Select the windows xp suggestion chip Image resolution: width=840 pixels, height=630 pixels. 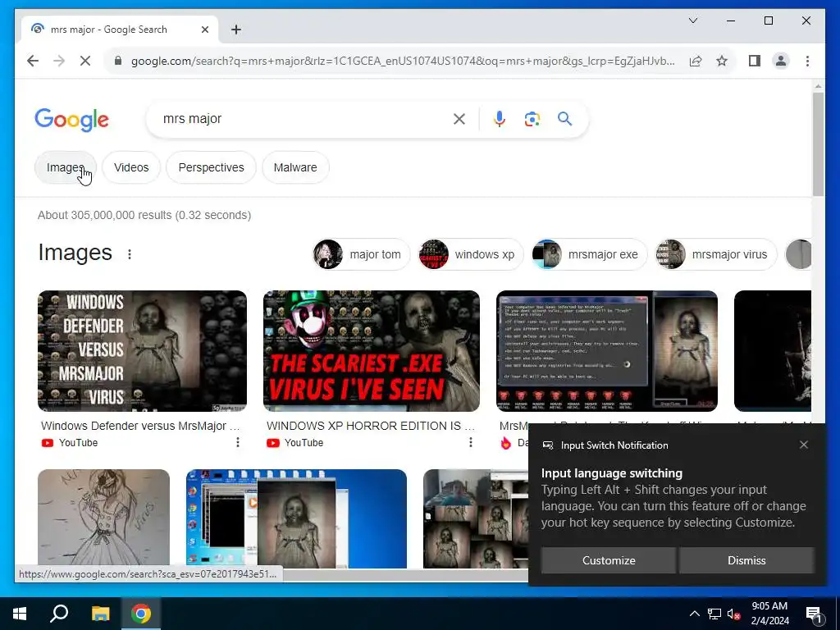471,254
